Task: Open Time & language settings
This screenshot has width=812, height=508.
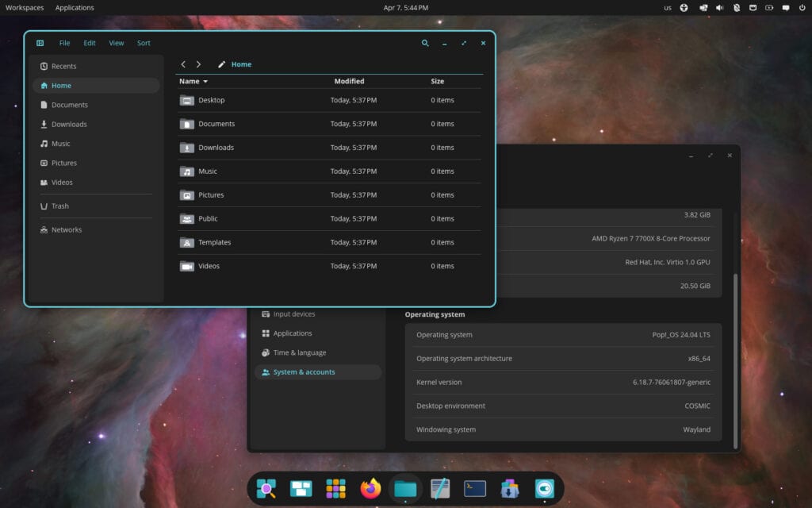Action: pyautogui.click(x=300, y=352)
